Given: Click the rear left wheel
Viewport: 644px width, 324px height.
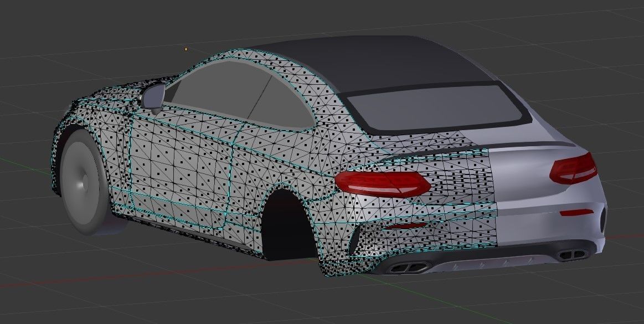Looking at the screenshot, I should coord(83,183).
